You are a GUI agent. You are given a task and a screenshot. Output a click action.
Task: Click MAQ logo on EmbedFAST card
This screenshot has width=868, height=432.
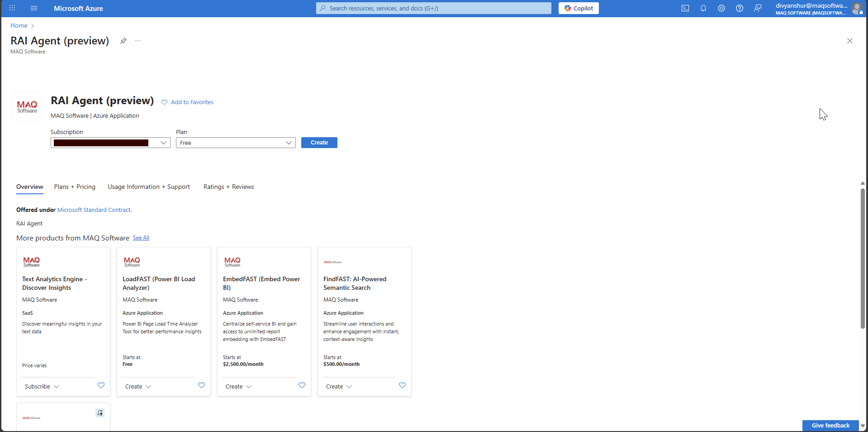click(232, 262)
